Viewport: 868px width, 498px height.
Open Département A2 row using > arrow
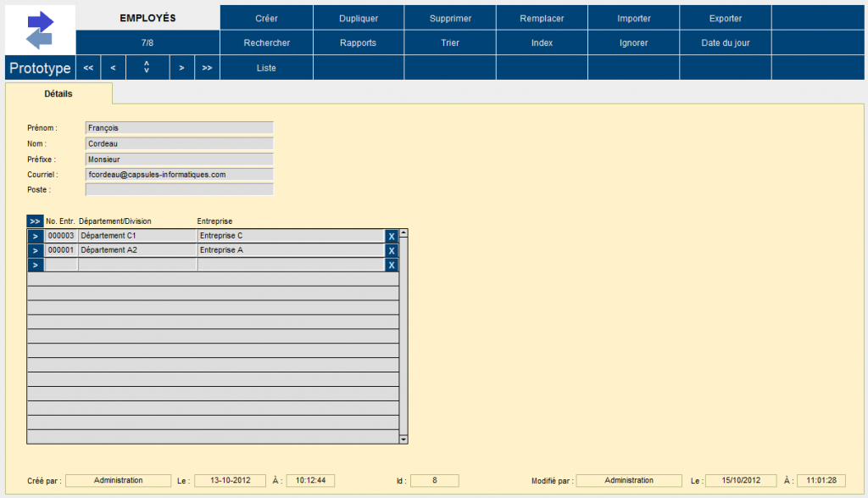[35, 250]
